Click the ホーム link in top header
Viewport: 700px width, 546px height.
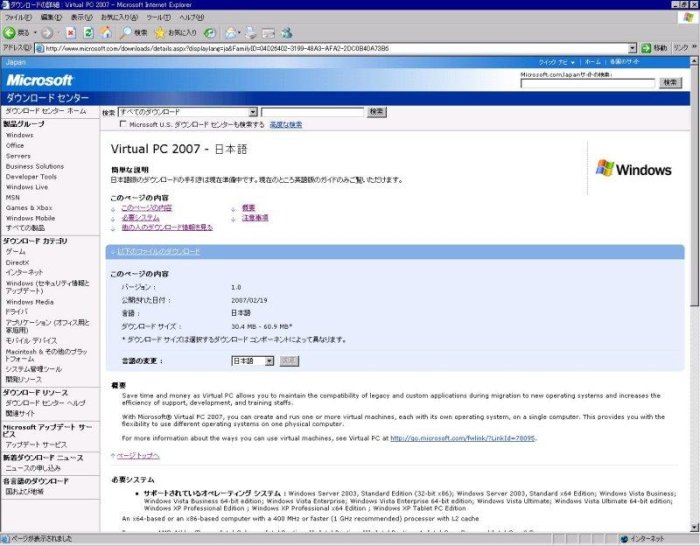coord(592,62)
